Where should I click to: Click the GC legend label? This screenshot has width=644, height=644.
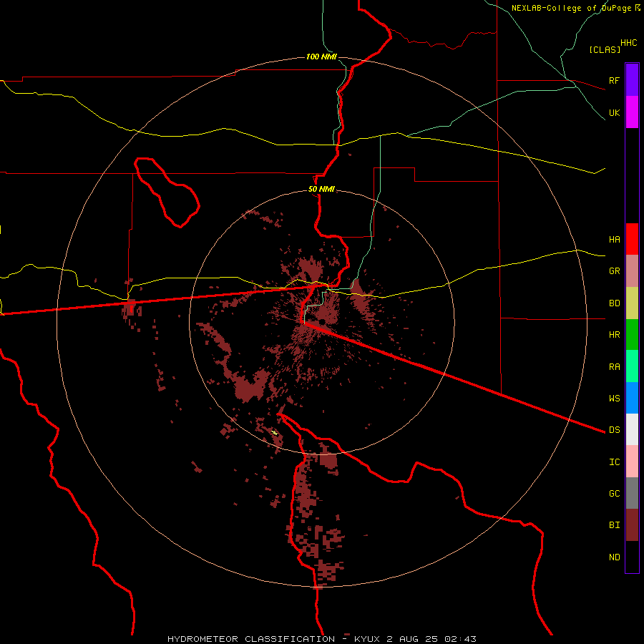[614, 493]
